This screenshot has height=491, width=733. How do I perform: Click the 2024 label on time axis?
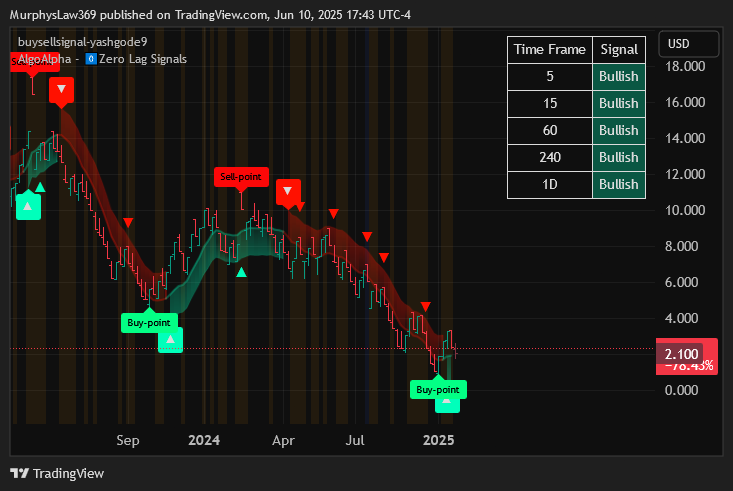pyautogui.click(x=204, y=440)
